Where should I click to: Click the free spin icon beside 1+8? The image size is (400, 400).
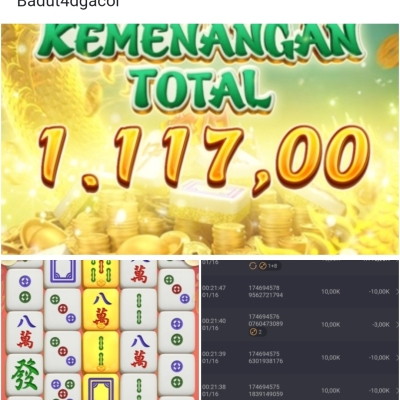[x=263, y=266]
